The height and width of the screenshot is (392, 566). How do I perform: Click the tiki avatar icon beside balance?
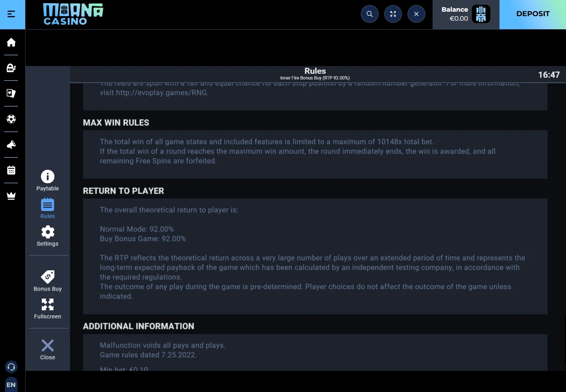click(481, 14)
